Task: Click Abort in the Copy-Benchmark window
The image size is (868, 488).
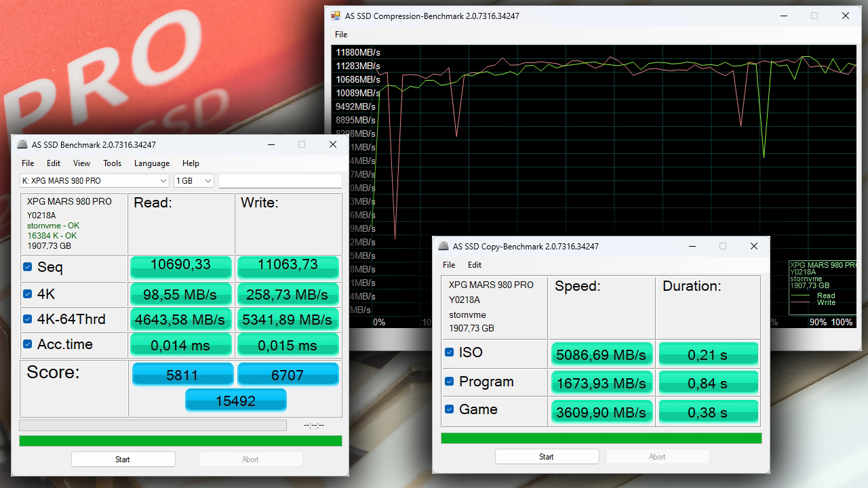Action: pos(657,457)
